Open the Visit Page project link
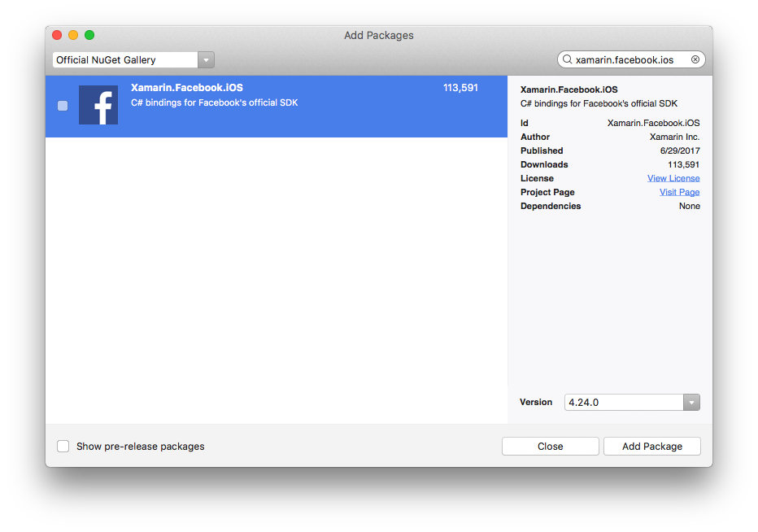This screenshot has height=532, width=758. [679, 192]
